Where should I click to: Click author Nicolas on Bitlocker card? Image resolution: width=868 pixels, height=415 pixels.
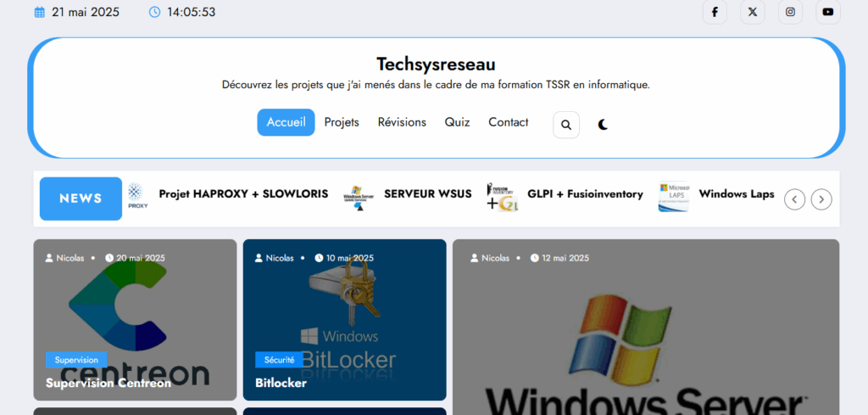pos(275,258)
